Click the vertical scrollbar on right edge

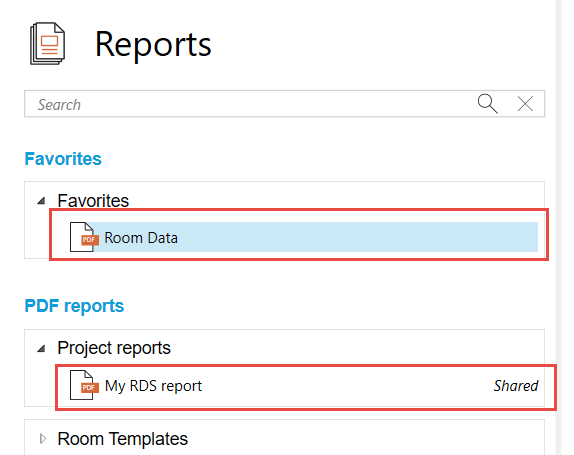[558, 227]
